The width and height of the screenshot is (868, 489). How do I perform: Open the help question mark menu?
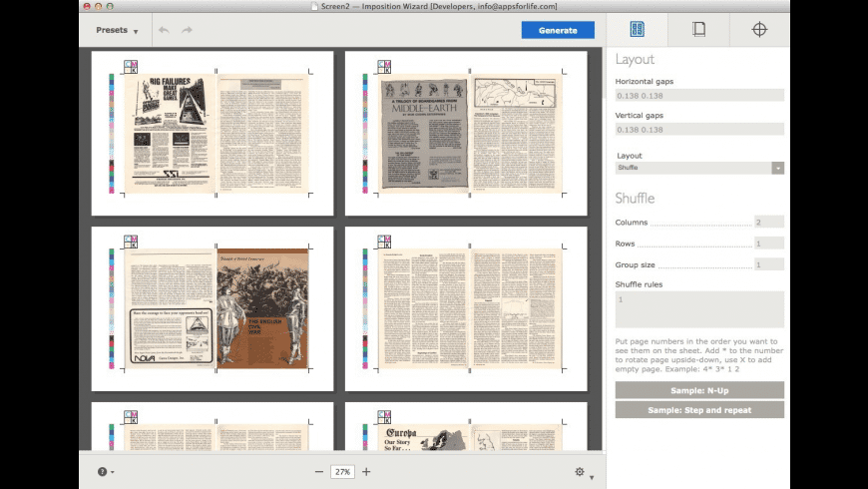click(105, 472)
